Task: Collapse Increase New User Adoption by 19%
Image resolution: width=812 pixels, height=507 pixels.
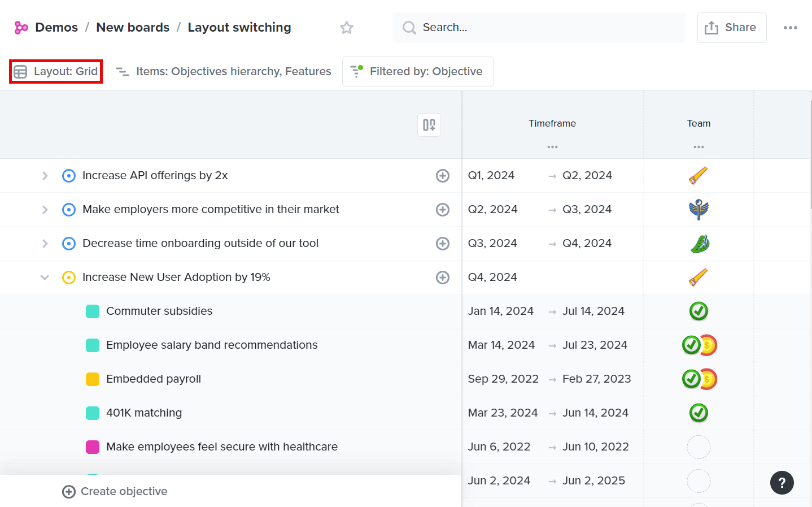Action: pos(45,278)
